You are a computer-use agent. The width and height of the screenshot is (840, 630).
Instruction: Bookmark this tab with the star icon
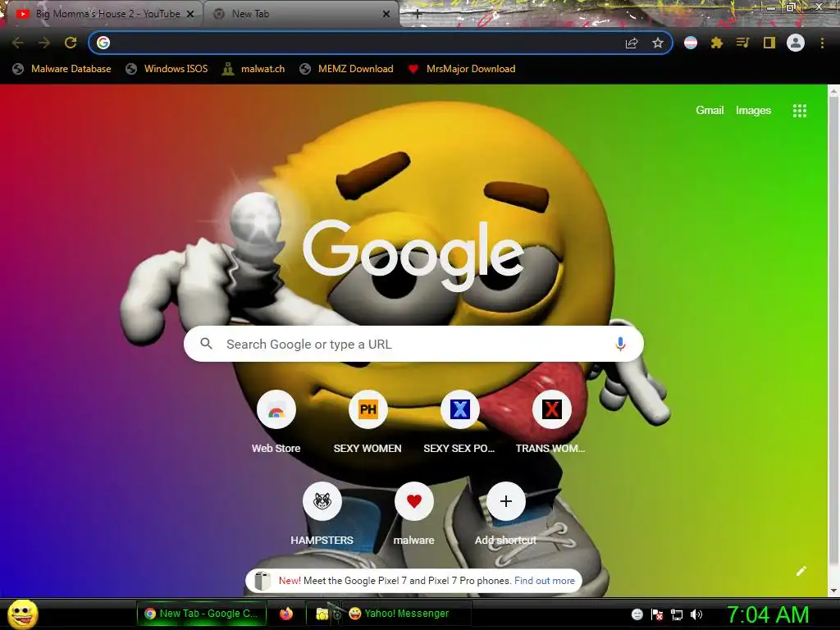[658, 43]
